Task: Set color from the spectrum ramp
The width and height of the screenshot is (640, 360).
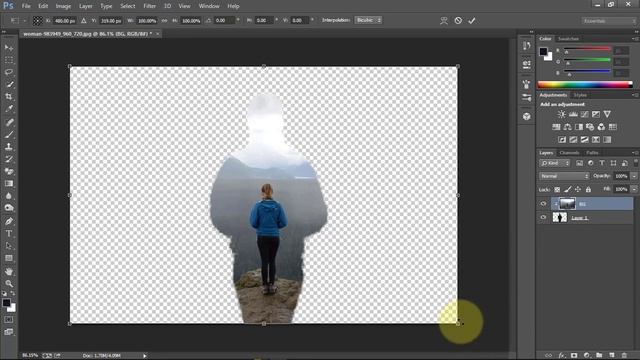Action: point(585,84)
